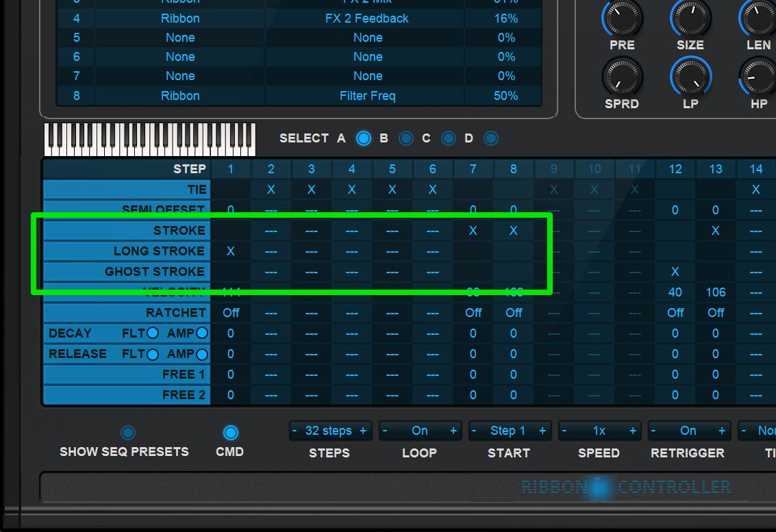Toggle STROKE X on step 7

pyautogui.click(x=473, y=231)
